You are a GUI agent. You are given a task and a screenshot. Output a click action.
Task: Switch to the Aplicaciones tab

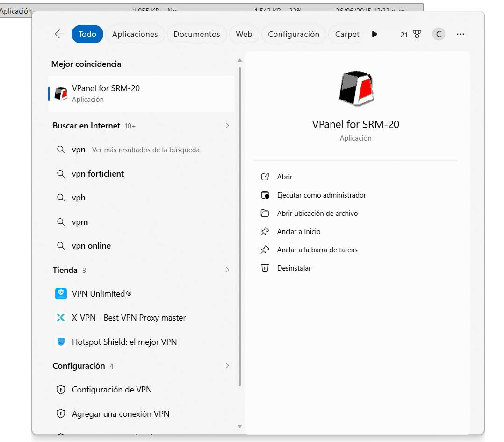point(135,34)
